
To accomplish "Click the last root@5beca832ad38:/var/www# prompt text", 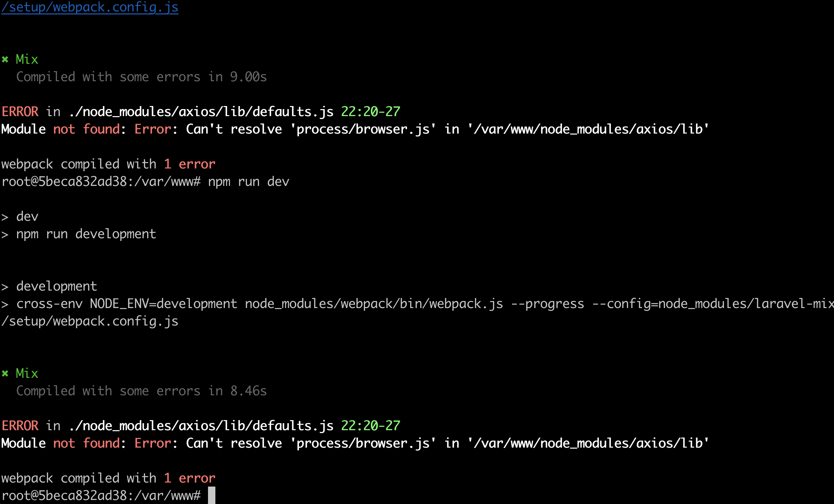I will click(101, 496).
